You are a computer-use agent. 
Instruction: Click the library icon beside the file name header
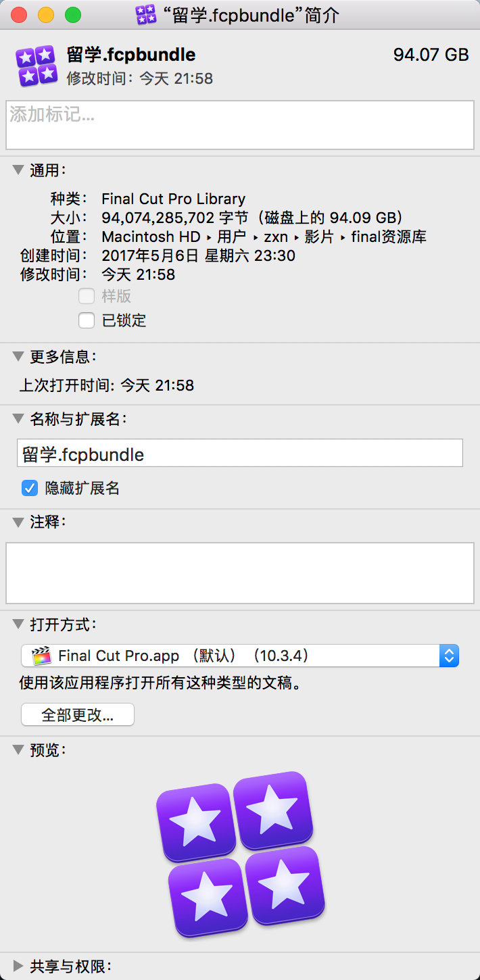click(37, 66)
